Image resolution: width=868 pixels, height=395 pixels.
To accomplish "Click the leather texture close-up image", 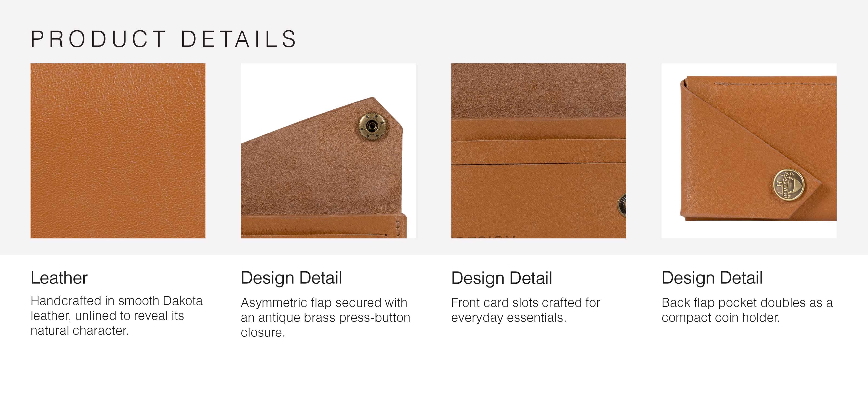I will click(x=118, y=151).
